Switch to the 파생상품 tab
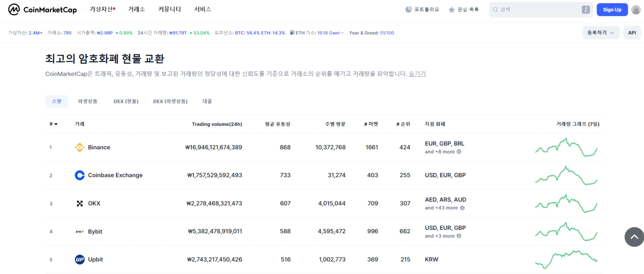The height and width of the screenshot is (274, 644). pos(88,101)
